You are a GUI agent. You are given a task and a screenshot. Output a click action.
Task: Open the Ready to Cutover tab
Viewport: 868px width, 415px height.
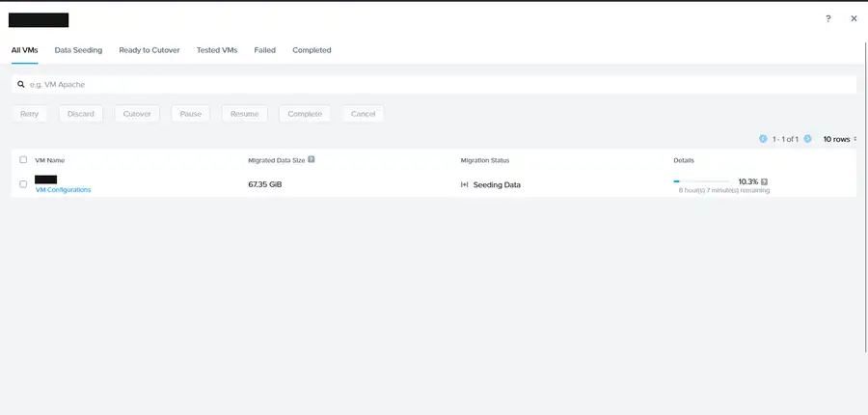pos(149,50)
